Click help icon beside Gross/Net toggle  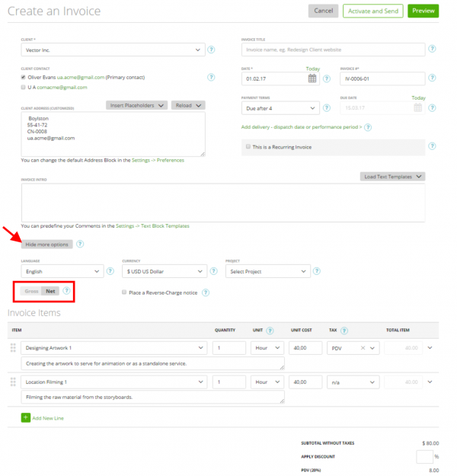67,291
